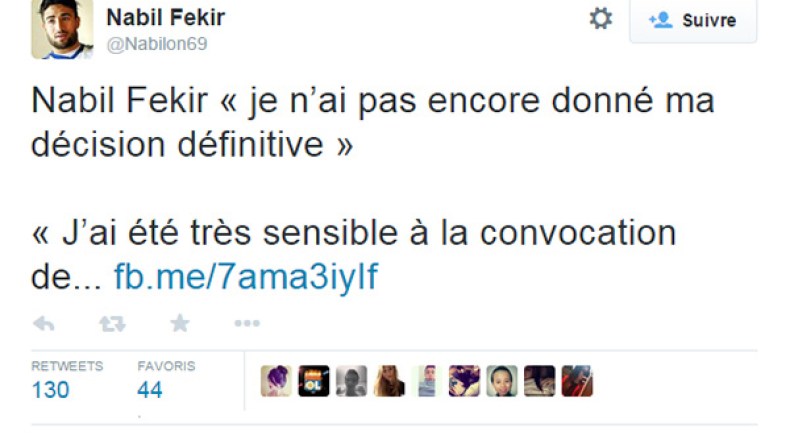The image size is (790, 444).
Task: Open the three-dots more options
Action: pos(246,323)
